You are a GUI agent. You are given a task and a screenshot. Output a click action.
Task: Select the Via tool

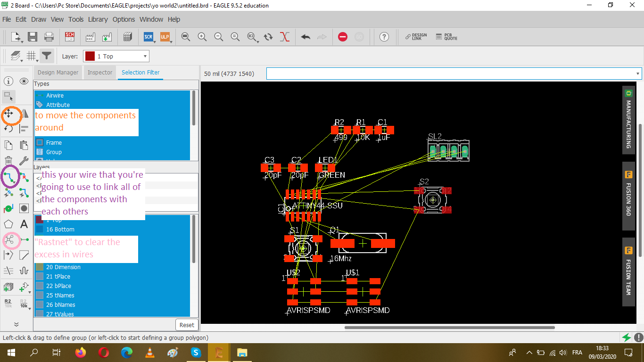[x=8, y=208]
